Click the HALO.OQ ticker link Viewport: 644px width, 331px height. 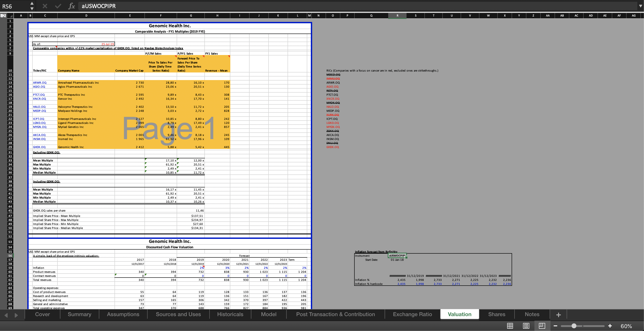(x=39, y=107)
